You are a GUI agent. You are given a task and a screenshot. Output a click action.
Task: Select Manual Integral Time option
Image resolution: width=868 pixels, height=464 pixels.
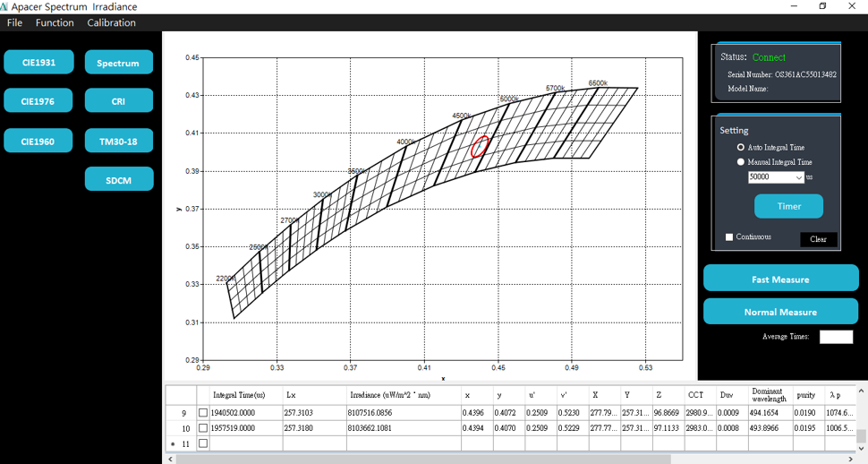tap(741, 162)
